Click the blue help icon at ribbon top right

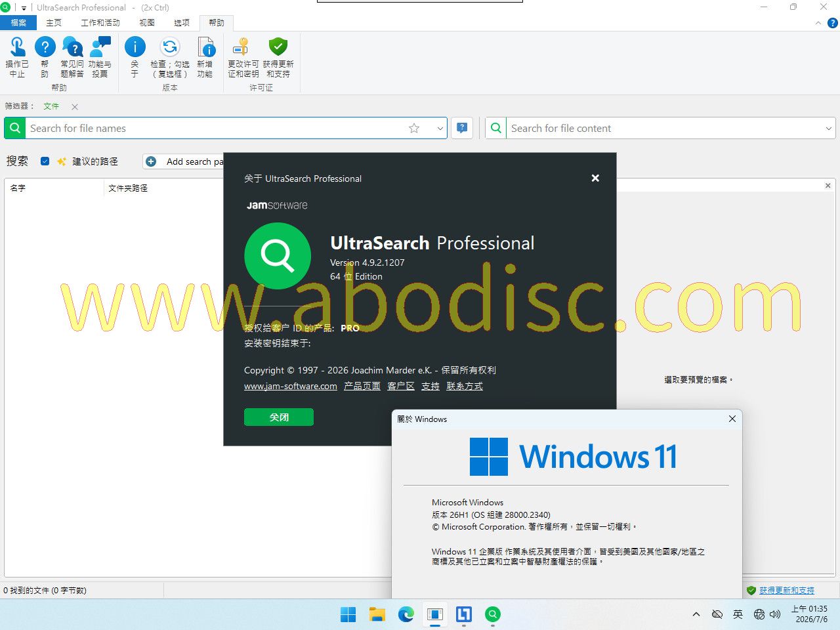click(833, 23)
